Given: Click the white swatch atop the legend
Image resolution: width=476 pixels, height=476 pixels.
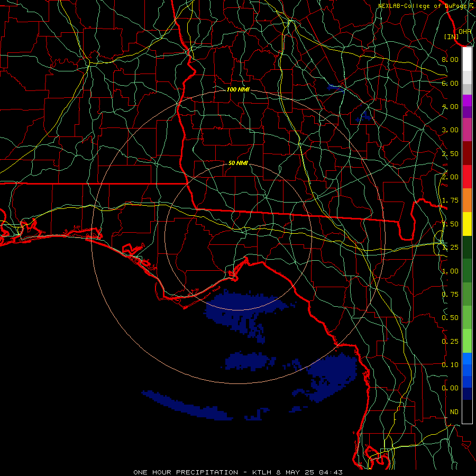Looking at the screenshot, I should pos(467,59).
